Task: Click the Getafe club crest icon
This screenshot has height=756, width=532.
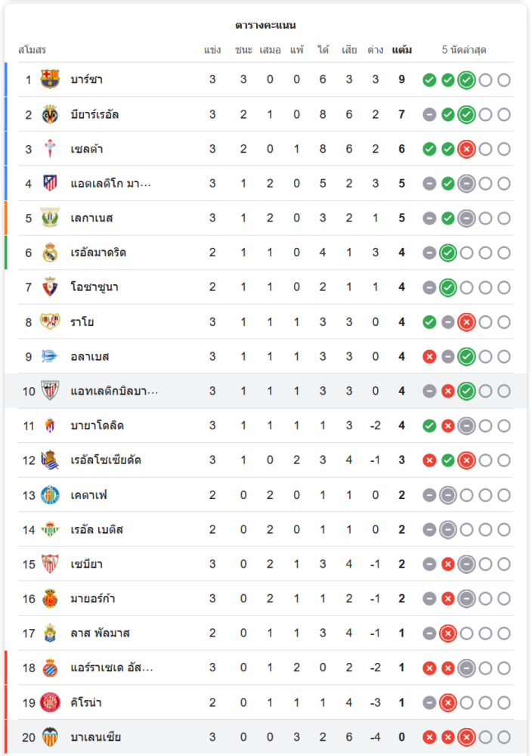Action: click(50, 495)
